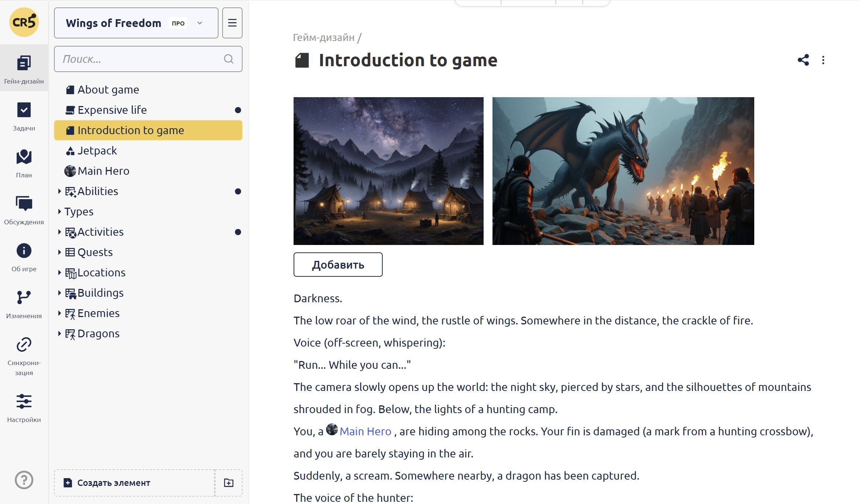The image size is (860, 504).
Task: Open the Синхронизация link icon
Action: click(x=24, y=344)
